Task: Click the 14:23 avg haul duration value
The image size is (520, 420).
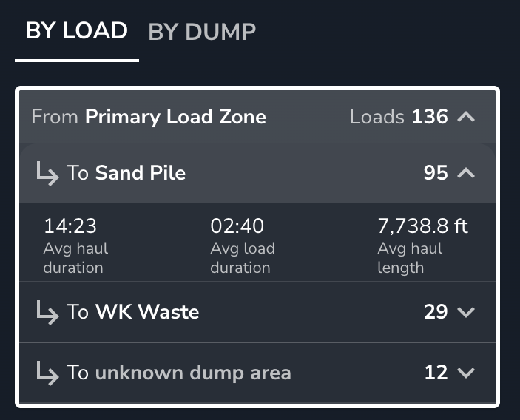Action: [x=70, y=226]
